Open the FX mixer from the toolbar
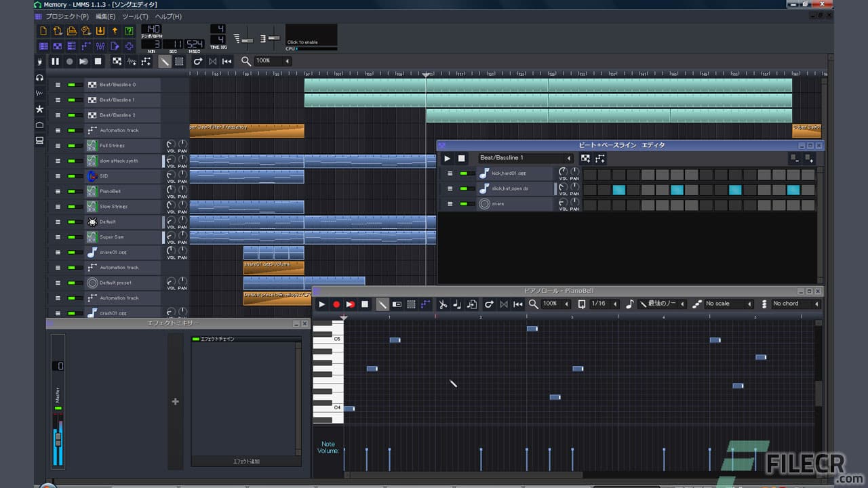Viewport: 868px width, 488px height. [99, 46]
